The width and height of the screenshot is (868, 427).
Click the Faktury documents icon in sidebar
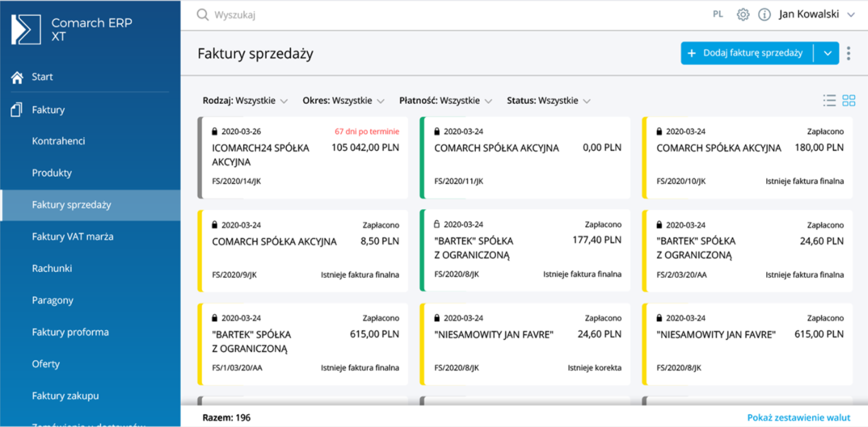coord(17,110)
